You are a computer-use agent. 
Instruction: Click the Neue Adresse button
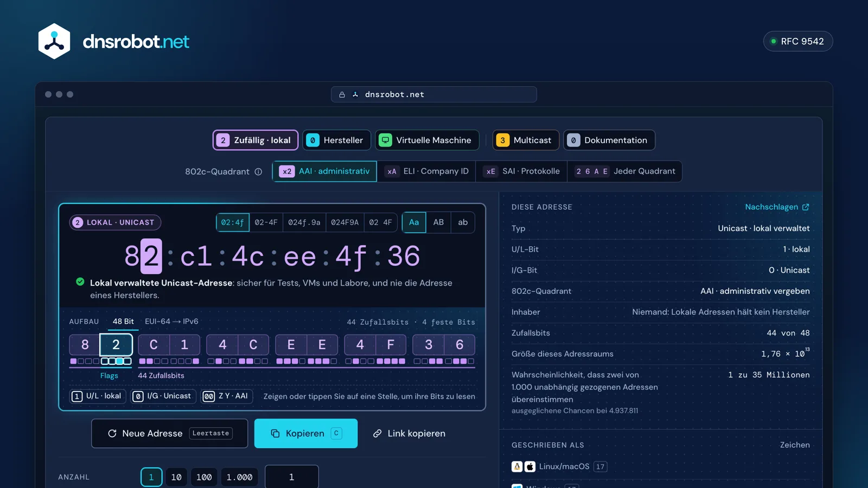[170, 433]
